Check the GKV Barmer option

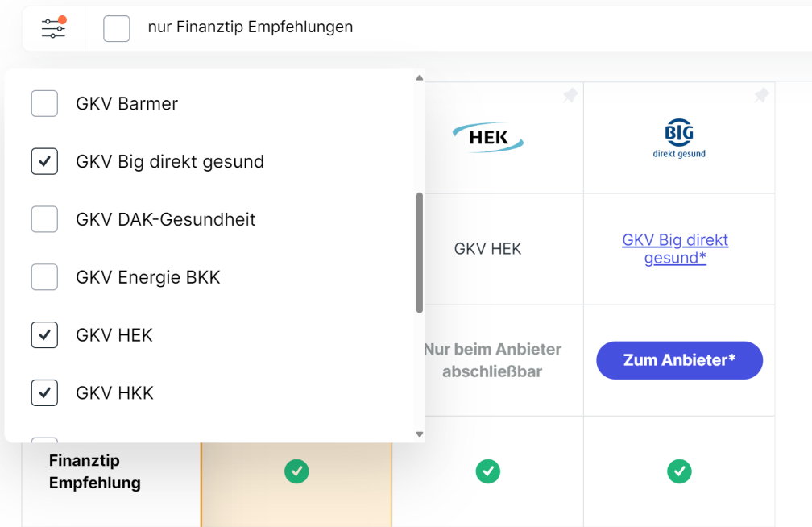point(44,104)
